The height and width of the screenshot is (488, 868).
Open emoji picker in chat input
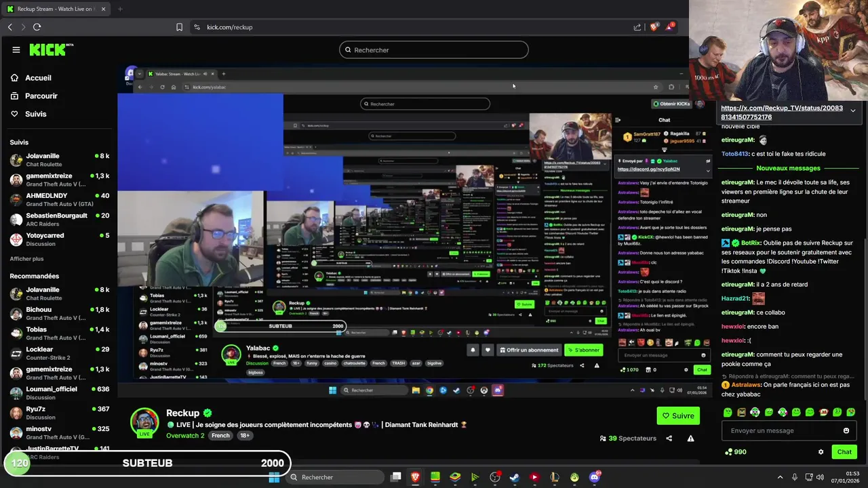pos(846,430)
